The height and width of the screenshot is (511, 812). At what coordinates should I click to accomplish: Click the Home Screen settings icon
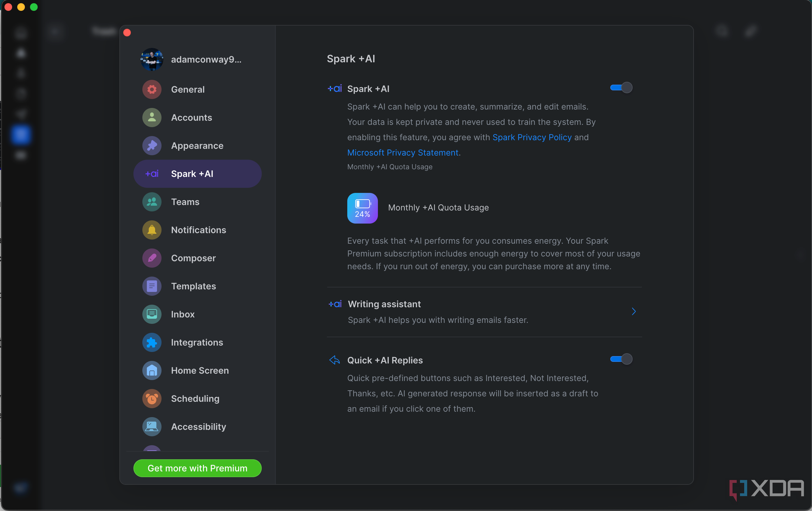tap(151, 370)
